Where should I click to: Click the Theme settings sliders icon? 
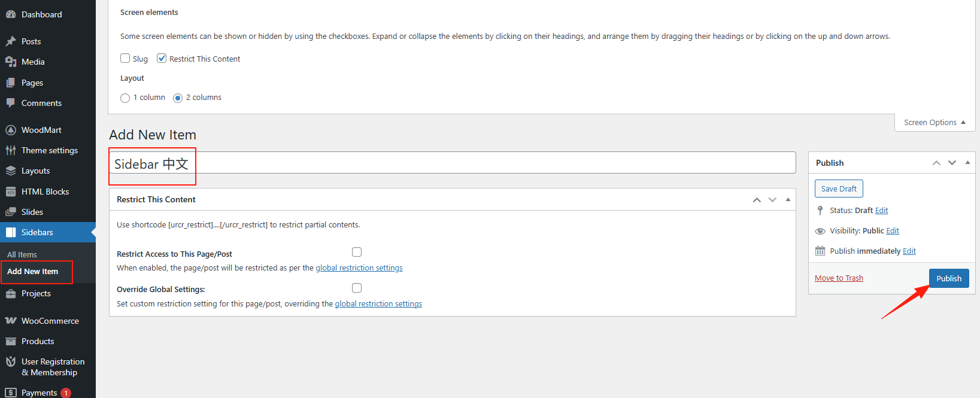tap(11, 150)
